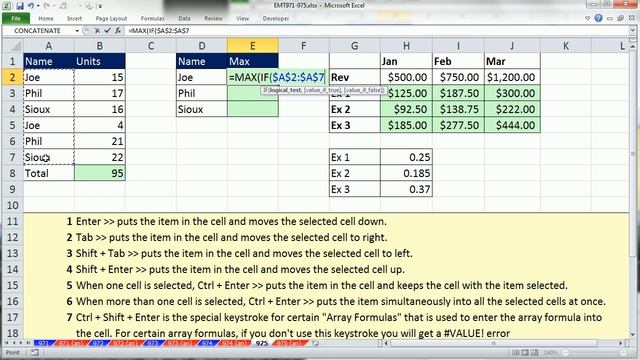The width and height of the screenshot is (640, 360).
Task: Click logical_test in the IF tooltip
Action: coord(285,90)
